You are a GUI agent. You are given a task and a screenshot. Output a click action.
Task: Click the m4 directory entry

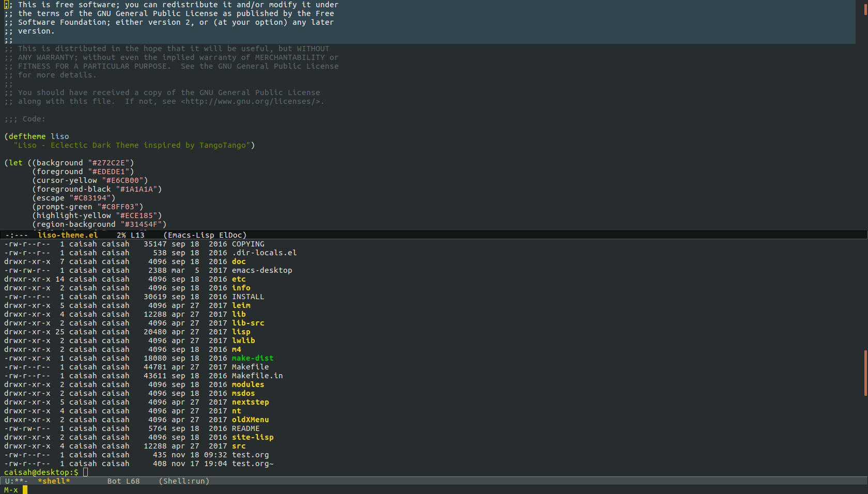coord(237,349)
